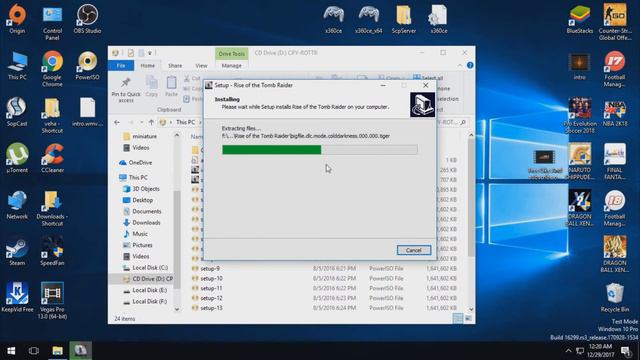The width and height of the screenshot is (640, 360).
Task: Launch SopCast desktop shortcut
Action: [x=17, y=112]
